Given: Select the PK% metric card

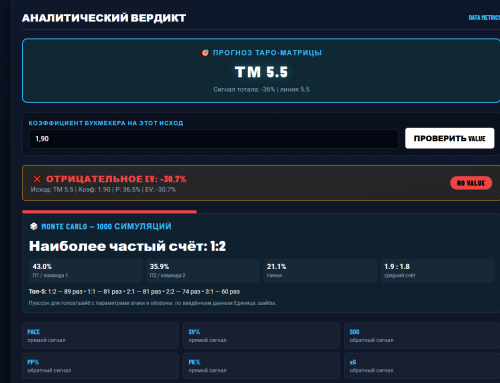Looking at the screenshot, I should point(261,366).
